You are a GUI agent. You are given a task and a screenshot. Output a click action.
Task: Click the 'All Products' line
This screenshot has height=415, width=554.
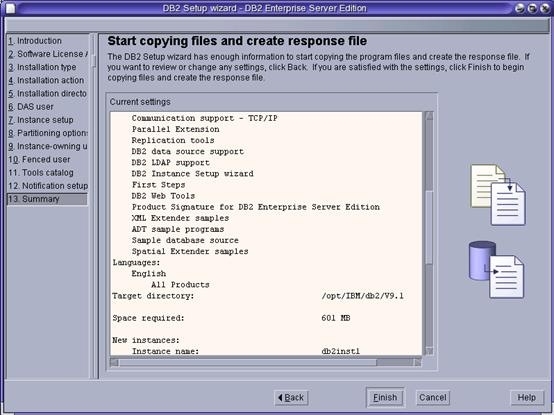(180, 285)
